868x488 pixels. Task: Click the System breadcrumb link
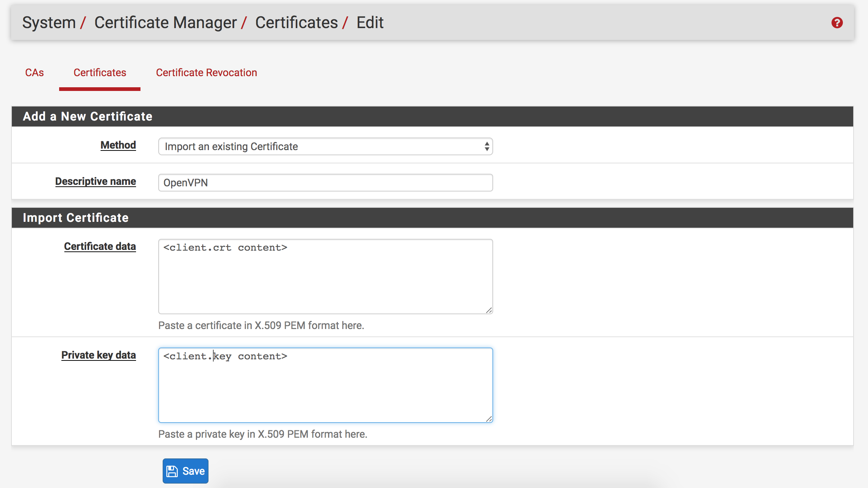click(x=48, y=22)
